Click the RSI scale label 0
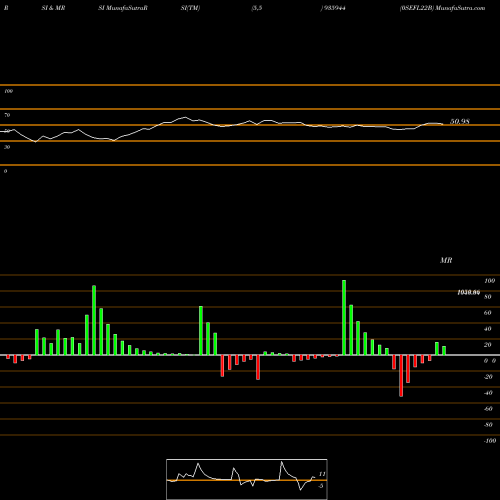Image resolution: width=500 pixels, height=500 pixels. 5,171
